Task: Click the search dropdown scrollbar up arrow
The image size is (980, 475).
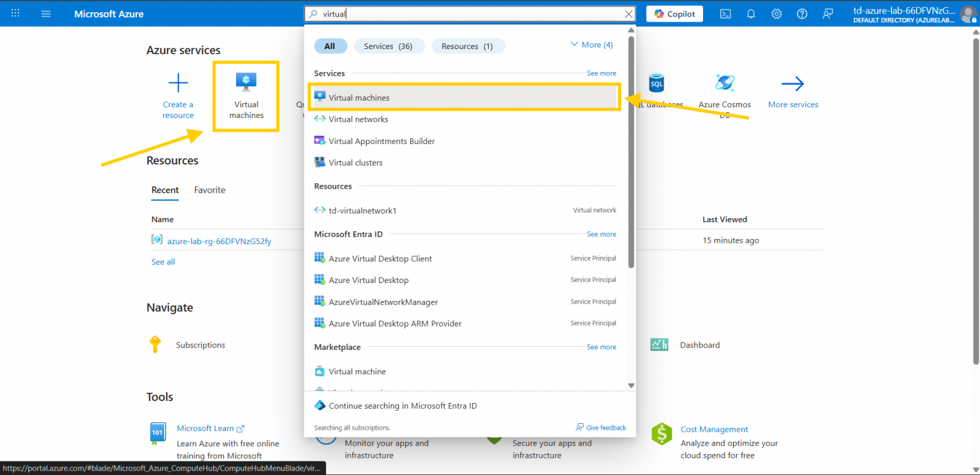Action: [631, 30]
